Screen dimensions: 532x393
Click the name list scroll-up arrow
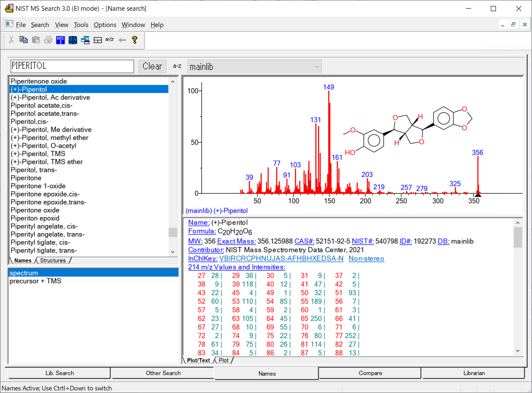coord(173,82)
